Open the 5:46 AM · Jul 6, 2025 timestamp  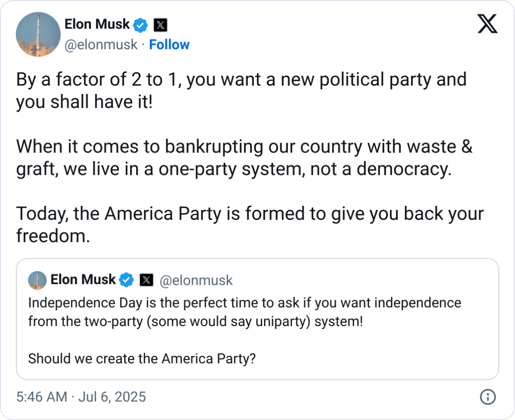[81, 397]
